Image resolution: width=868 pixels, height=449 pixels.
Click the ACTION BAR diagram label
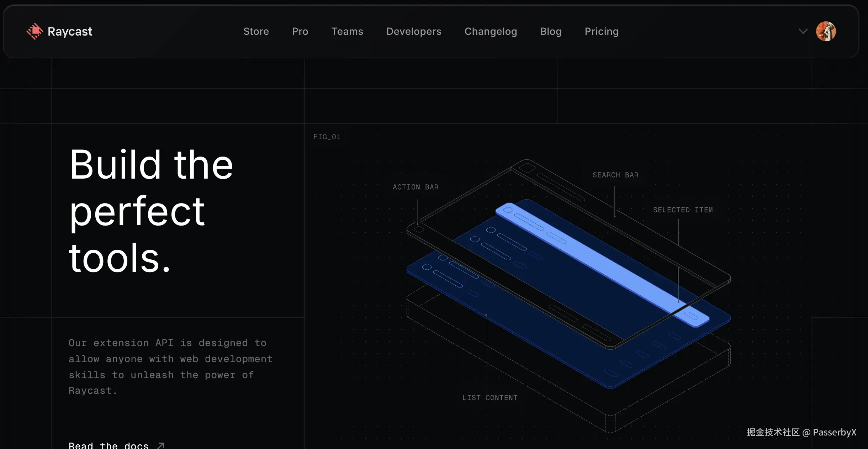click(x=415, y=187)
